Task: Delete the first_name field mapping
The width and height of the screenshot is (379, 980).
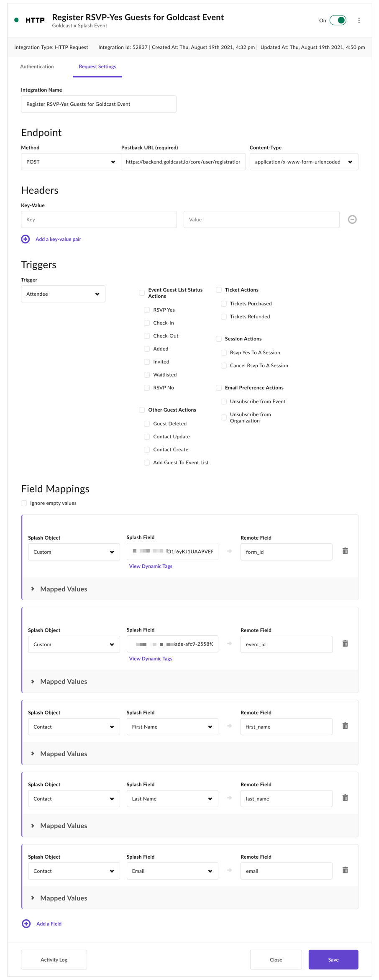Action: pyautogui.click(x=345, y=726)
